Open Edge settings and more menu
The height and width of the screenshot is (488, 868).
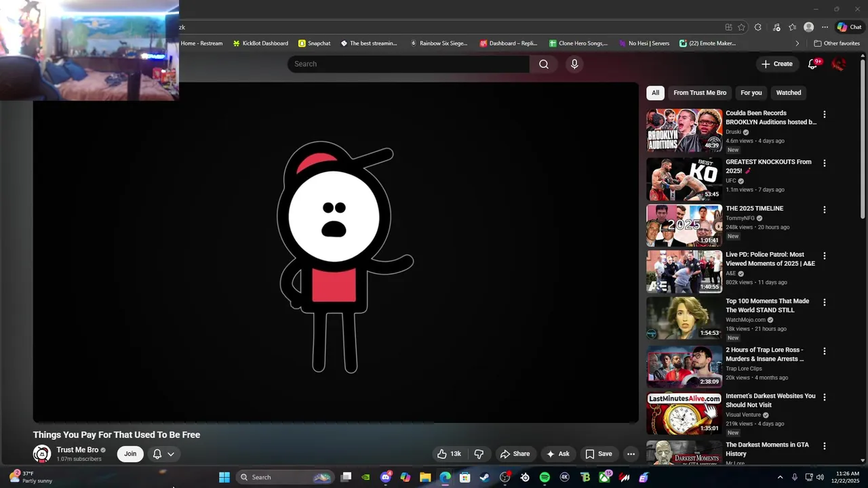click(x=825, y=27)
